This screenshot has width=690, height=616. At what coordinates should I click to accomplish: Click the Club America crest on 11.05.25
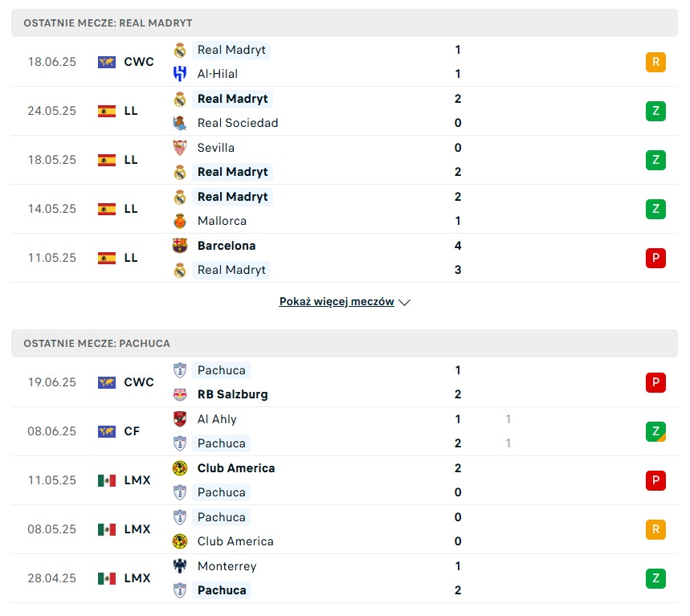[x=180, y=468]
